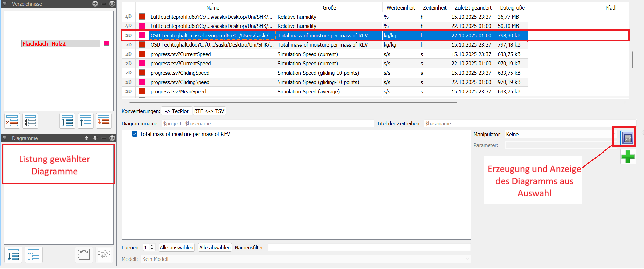Image resolution: width=644 pixels, height=269 pixels.
Task: Click the replace-diagram-data chart icon
Action: 84,254
